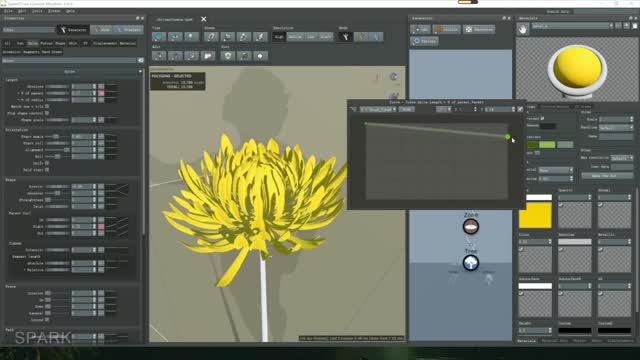Viewport: 640px width, 360px height.
Task: Toggle the checkbox in the curve editor header
Action: [x=520, y=109]
